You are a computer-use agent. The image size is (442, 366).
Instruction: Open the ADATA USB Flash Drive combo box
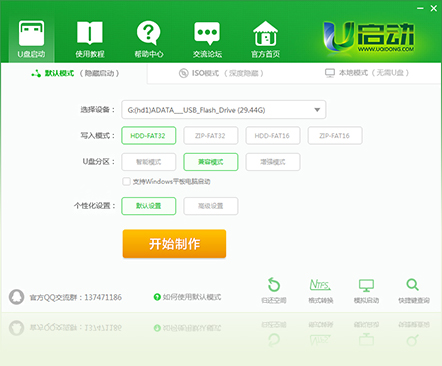224,110
